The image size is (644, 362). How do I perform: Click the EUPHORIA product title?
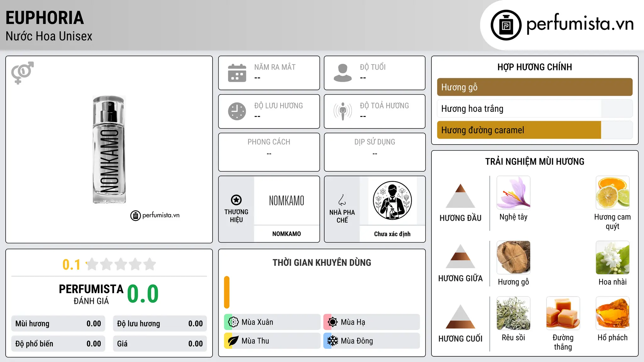click(45, 18)
